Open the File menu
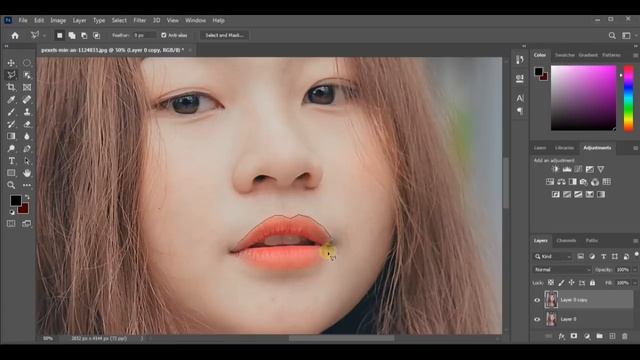 coord(23,20)
